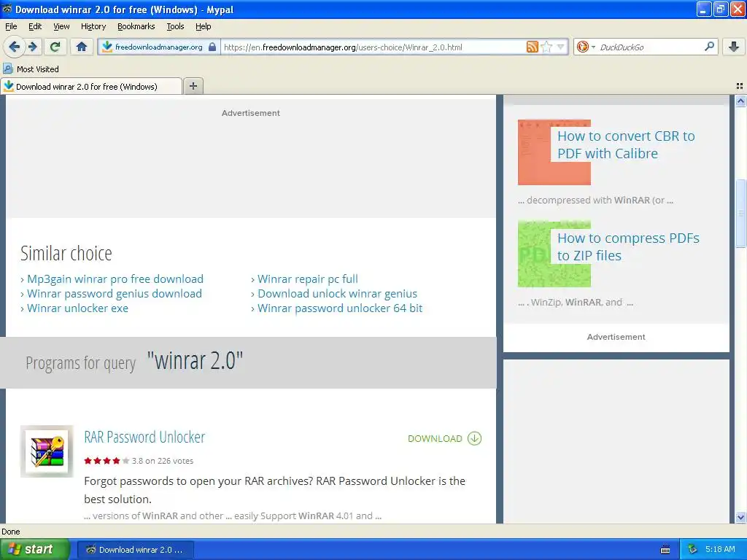Screen dimensions: 747x560
Task: Open the File menu
Action: 11,26
